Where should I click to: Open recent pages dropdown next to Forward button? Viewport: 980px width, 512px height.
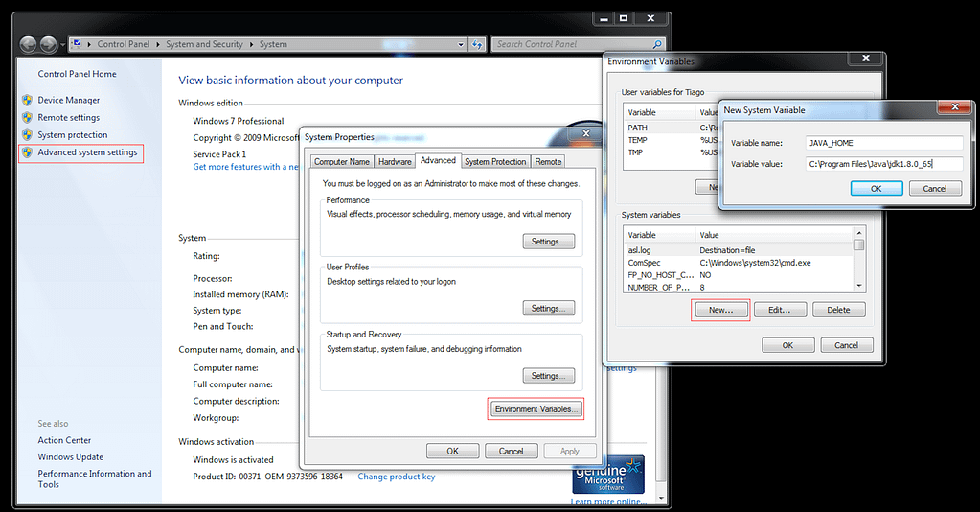(62, 45)
